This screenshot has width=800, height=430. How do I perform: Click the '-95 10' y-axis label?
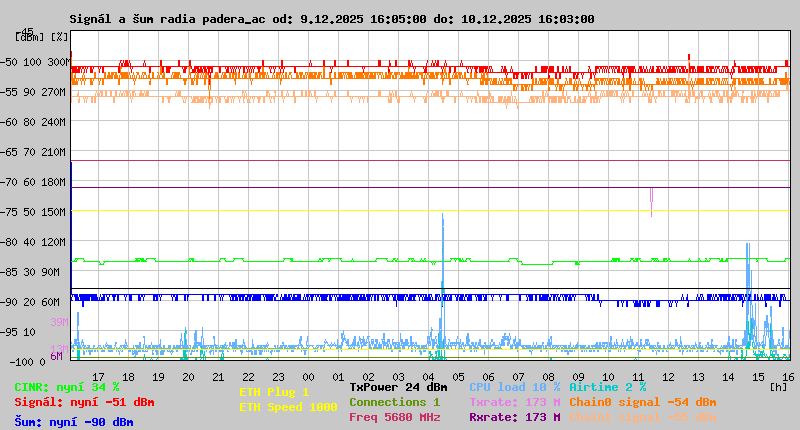18,332
